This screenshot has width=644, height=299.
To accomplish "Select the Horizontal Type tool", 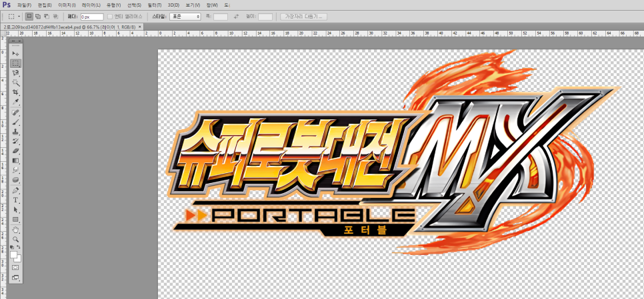I will pyautogui.click(x=15, y=200).
